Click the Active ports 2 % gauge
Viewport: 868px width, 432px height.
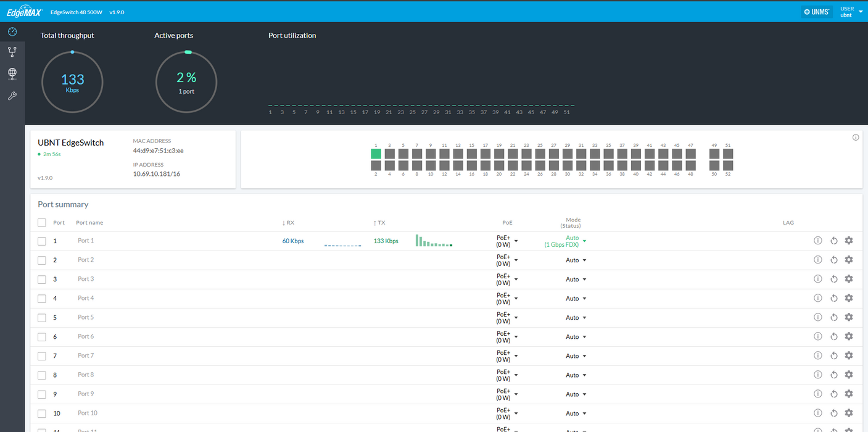click(x=186, y=82)
